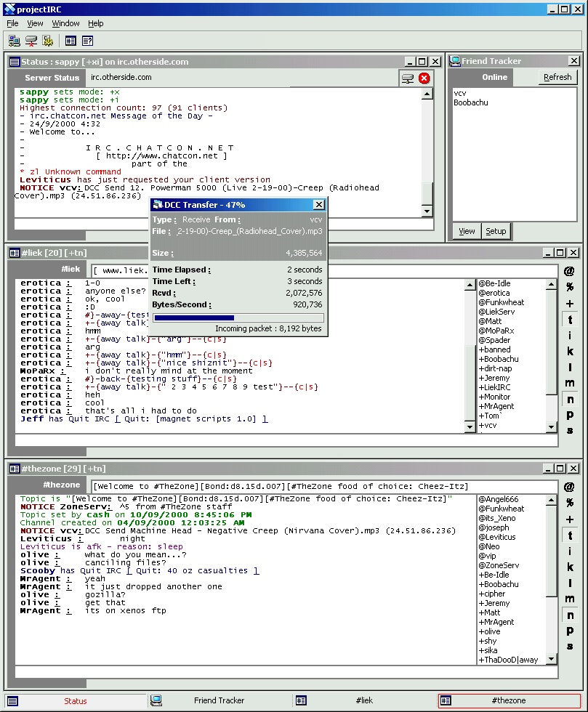Click the DCC Transfer progress bar
The image size is (588, 712).
(x=238, y=317)
